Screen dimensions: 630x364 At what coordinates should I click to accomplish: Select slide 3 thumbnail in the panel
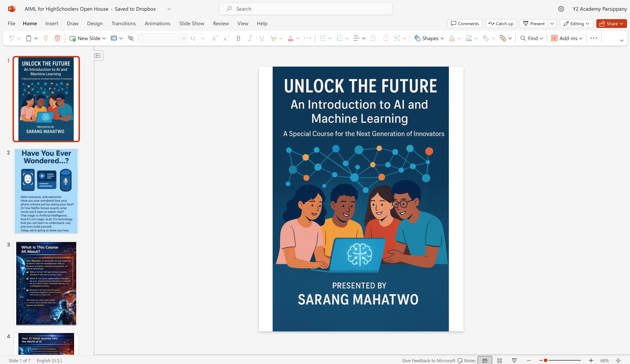[x=46, y=283]
